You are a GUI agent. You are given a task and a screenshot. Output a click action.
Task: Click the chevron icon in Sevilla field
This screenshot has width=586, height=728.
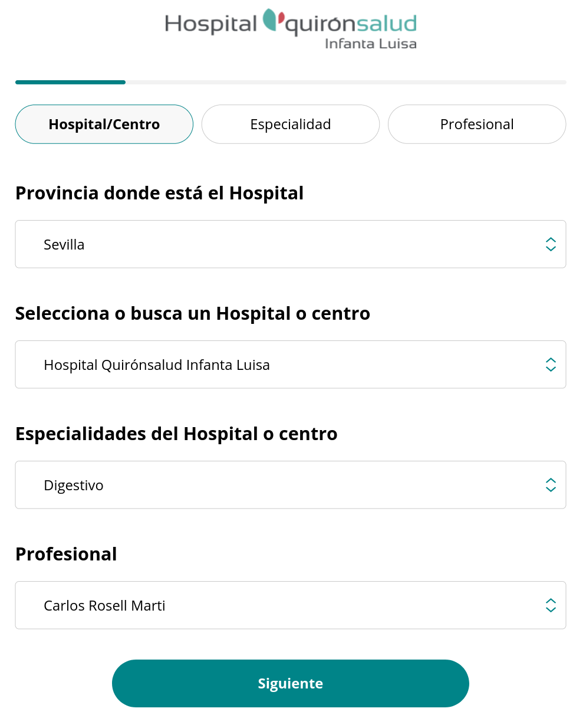[551, 244]
